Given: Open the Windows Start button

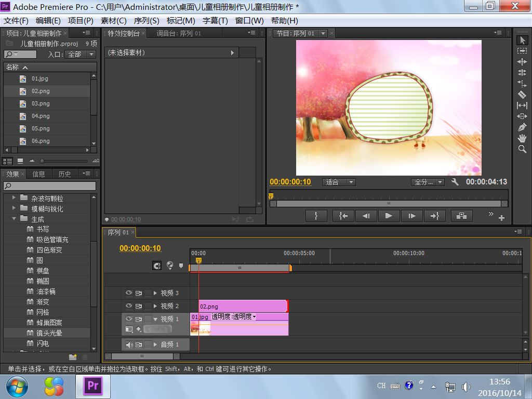Looking at the screenshot, I should click(x=17, y=387).
